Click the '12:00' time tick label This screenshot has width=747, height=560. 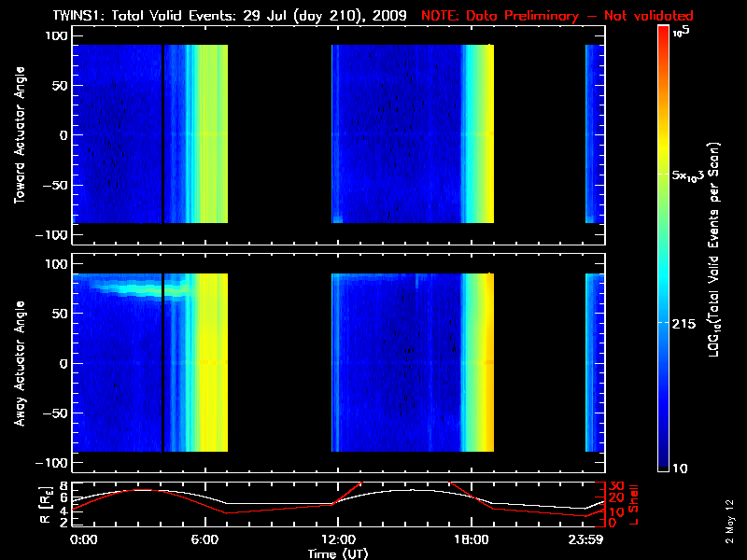point(338,539)
